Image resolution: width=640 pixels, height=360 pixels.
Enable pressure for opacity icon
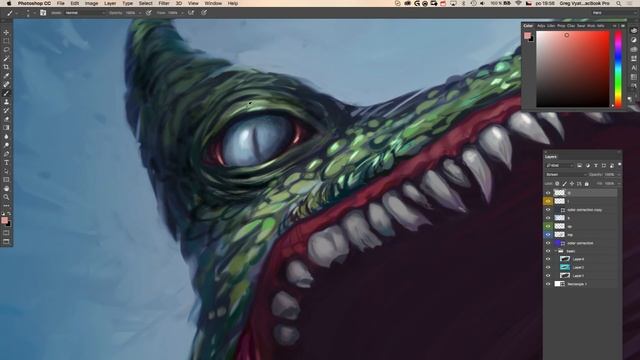(149, 13)
